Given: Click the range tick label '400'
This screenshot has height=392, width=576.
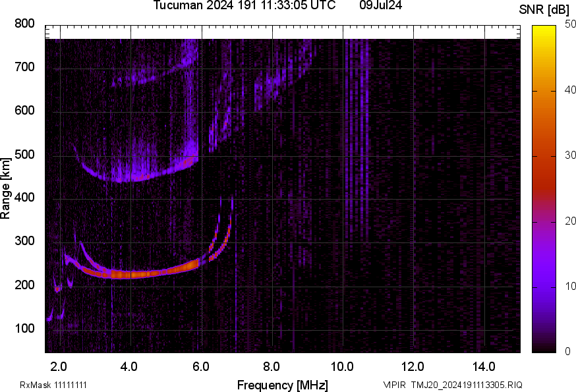Looking at the screenshot, I should pos(24,198).
